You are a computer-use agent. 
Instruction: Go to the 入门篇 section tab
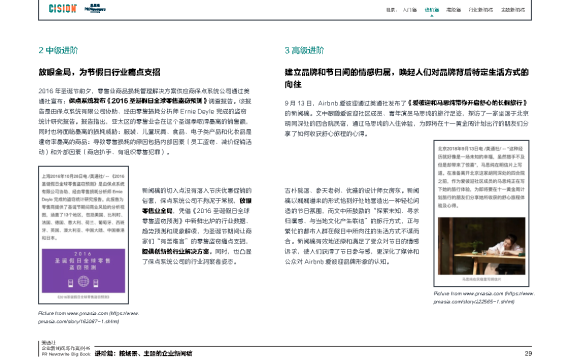coord(410,10)
